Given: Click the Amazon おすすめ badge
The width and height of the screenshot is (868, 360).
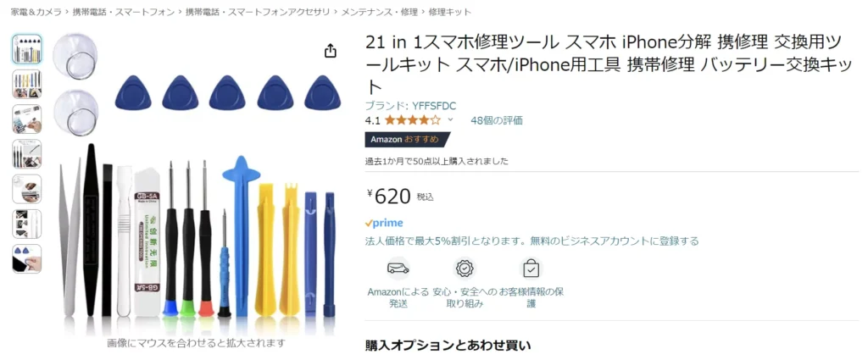Looking at the screenshot, I should click(408, 140).
